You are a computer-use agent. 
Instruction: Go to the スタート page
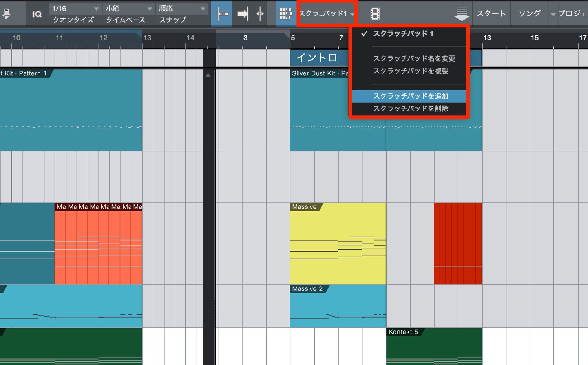tap(491, 13)
